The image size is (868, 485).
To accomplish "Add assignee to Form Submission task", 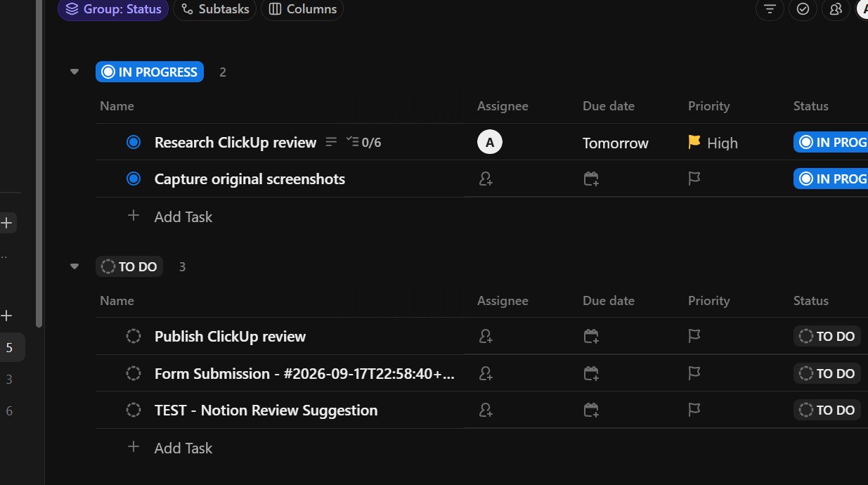I will 485,373.
